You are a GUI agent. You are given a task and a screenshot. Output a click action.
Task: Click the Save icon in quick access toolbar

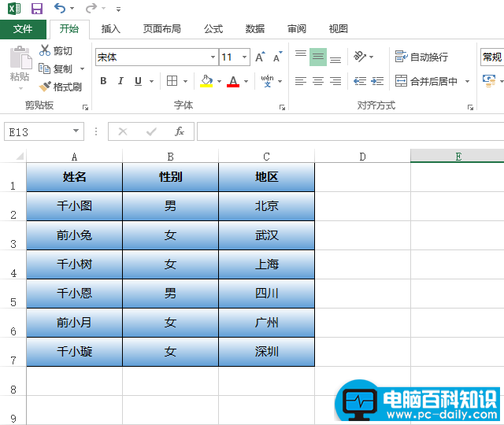pyautogui.click(x=37, y=9)
